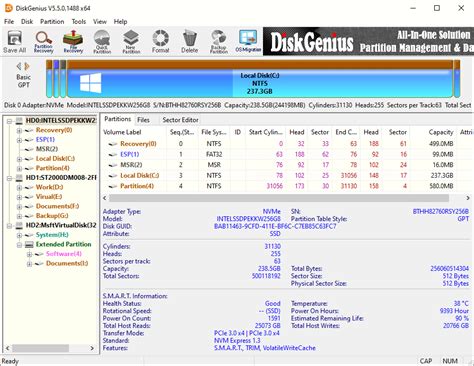Click the Local Disk(C:) NTFS 237.3GB partition bar
This screenshot has width=474, height=366.
pos(260,79)
